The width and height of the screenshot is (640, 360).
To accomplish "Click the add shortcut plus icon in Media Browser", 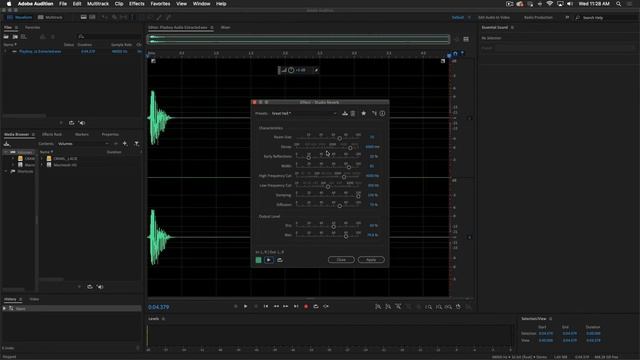I will (125, 144).
